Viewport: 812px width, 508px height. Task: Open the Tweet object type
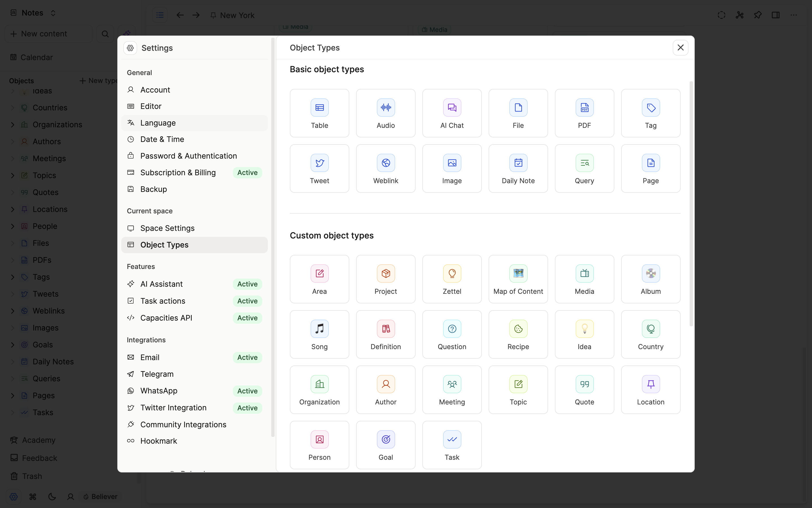click(x=319, y=168)
